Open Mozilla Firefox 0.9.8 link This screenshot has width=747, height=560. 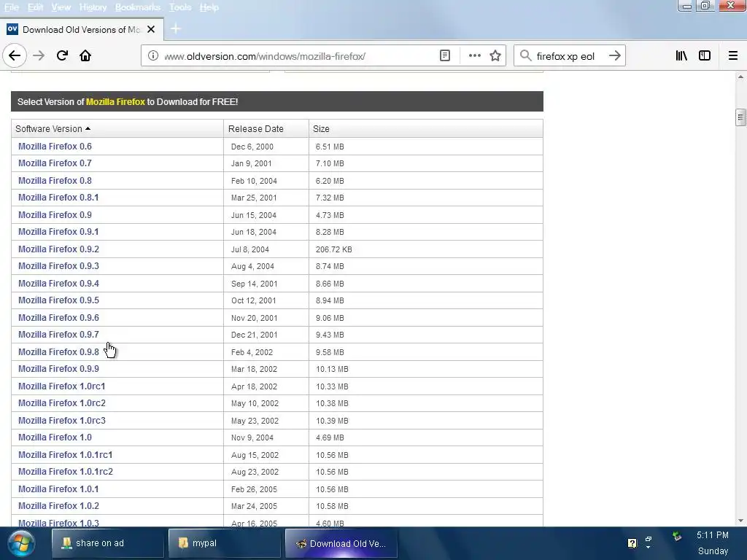(58, 352)
